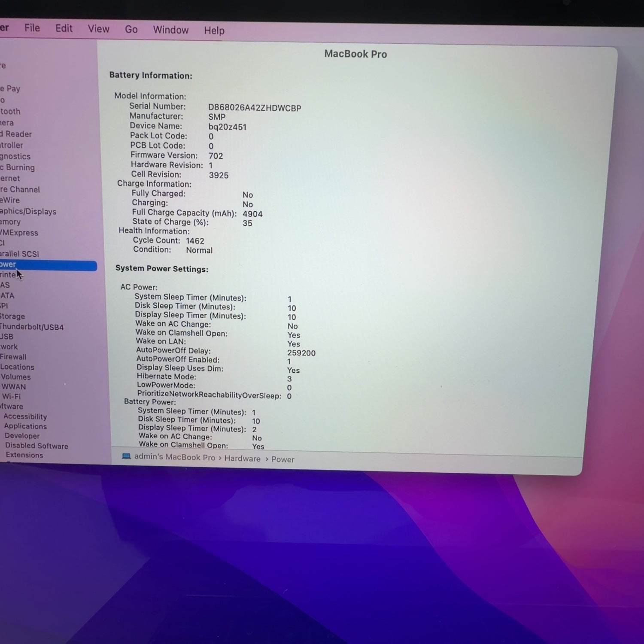This screenshot has width=644, height=644.
Task: Choose the Wi-Fi entry in the sidebar
Action: [11, 396]
